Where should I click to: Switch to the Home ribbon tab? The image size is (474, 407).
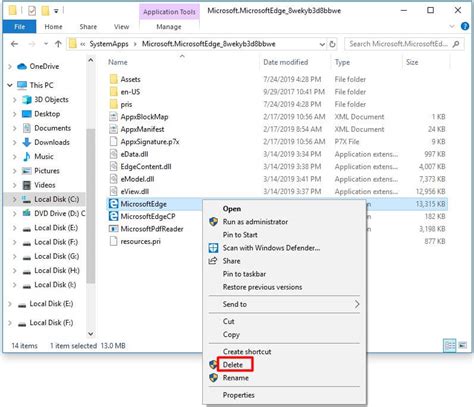coord(53,27)
